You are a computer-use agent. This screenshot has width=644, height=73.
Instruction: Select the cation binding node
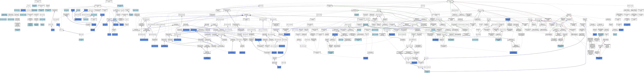[x=42, y=15]
